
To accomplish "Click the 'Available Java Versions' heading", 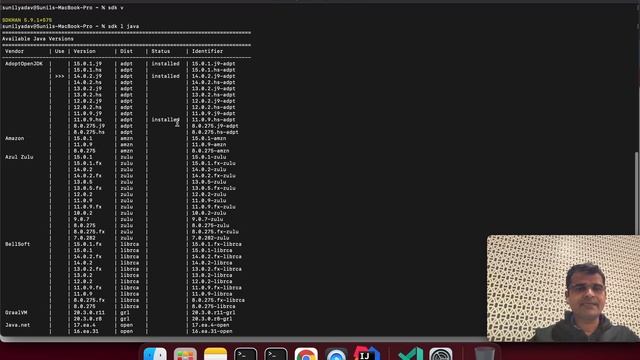I will 38,39.
